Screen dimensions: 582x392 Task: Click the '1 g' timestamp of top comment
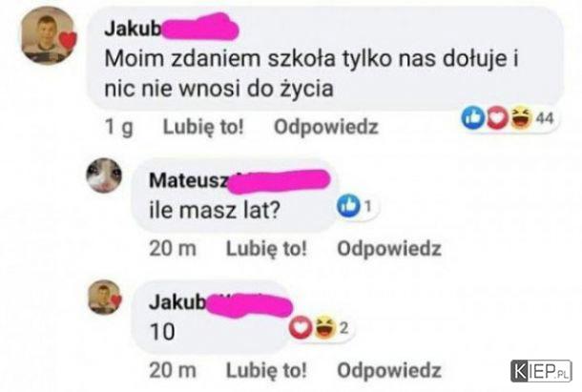[x=118, y=127]
